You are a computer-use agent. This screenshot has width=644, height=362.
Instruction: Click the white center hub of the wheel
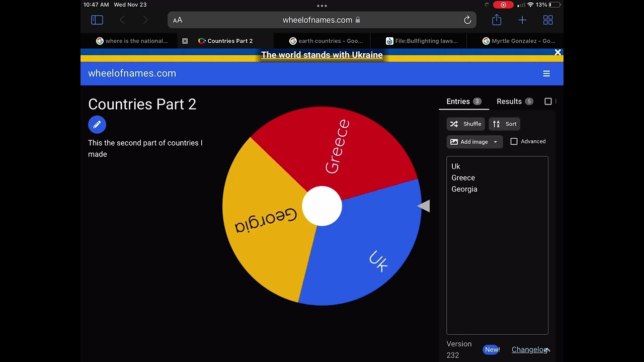(x=322, y=206)
